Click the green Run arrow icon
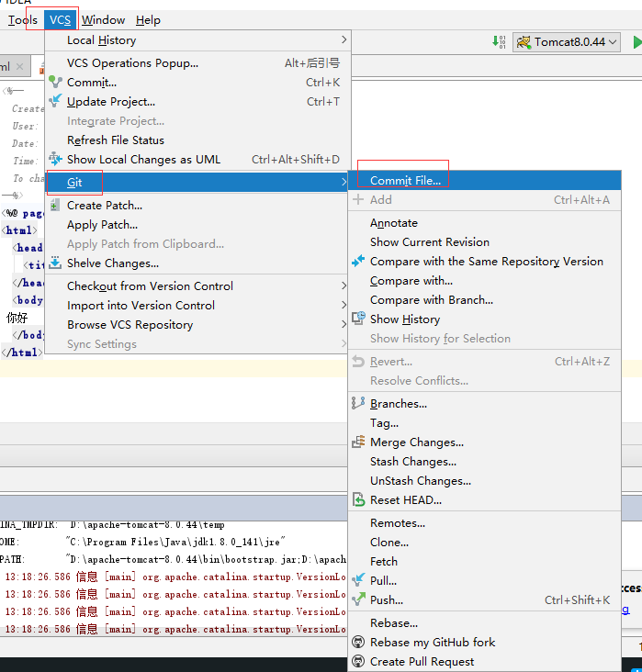Screen dimensions: 642x672 tap(636, 42)
